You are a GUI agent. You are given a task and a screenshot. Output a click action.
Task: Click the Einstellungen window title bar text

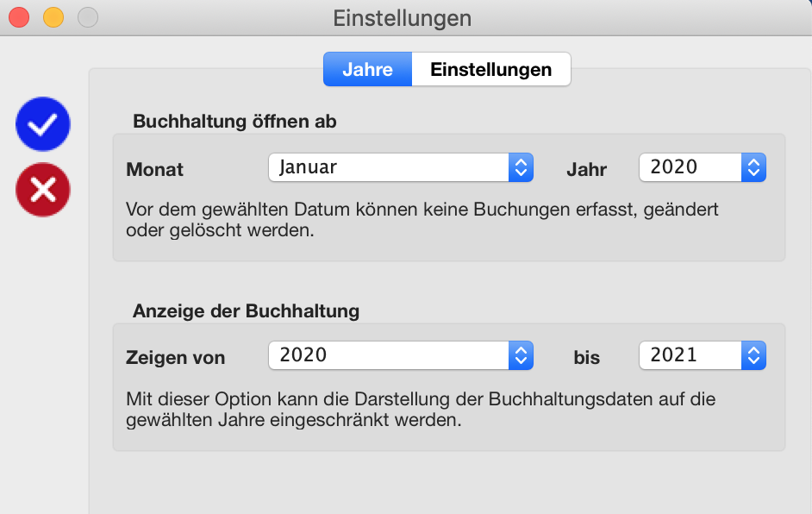click(x=403, y=19)
